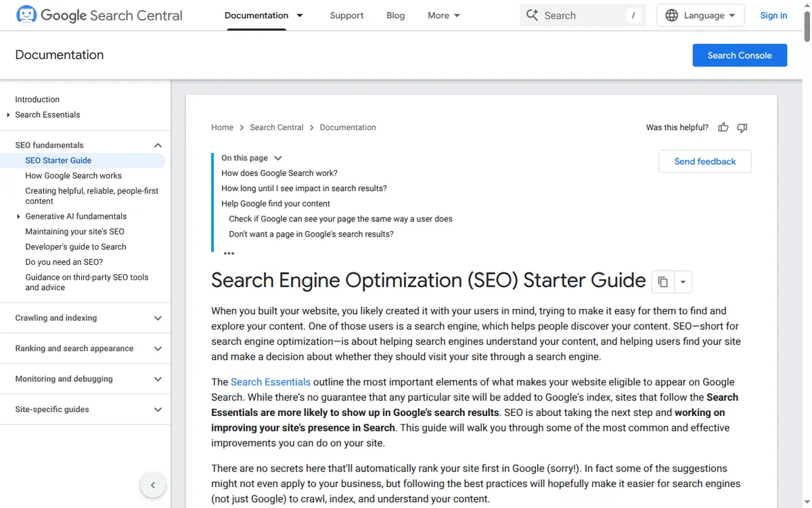Viewport: 812px width, 508px height.
Task: Open the Blog tab
Action: pyautogui.click(x=396, y=15)
